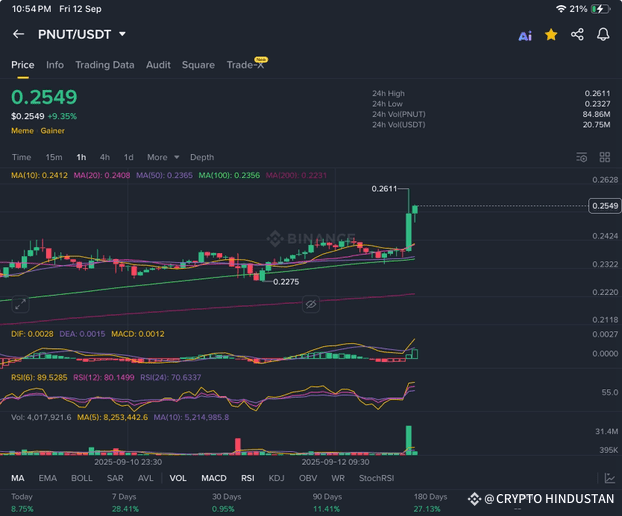This screenshot has width=622, height=516.
Task: Tap the 0.2275 low price marker
Action: tap(286, 282)
